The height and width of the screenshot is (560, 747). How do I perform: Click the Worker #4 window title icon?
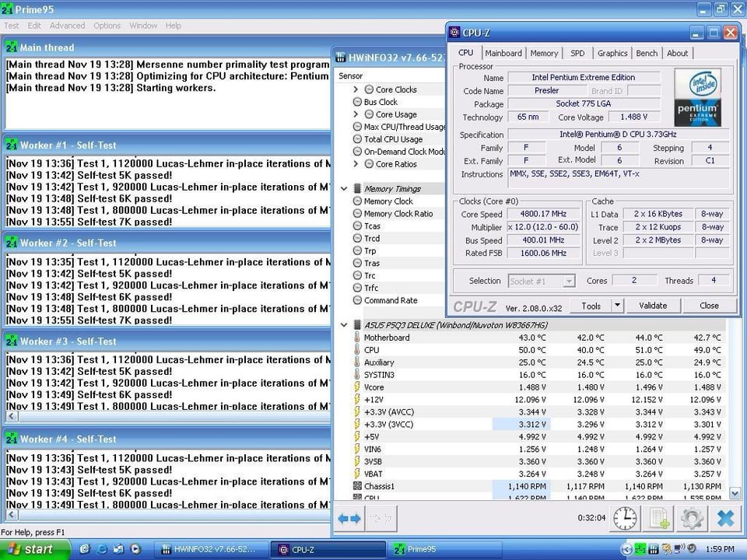(12, 439)
